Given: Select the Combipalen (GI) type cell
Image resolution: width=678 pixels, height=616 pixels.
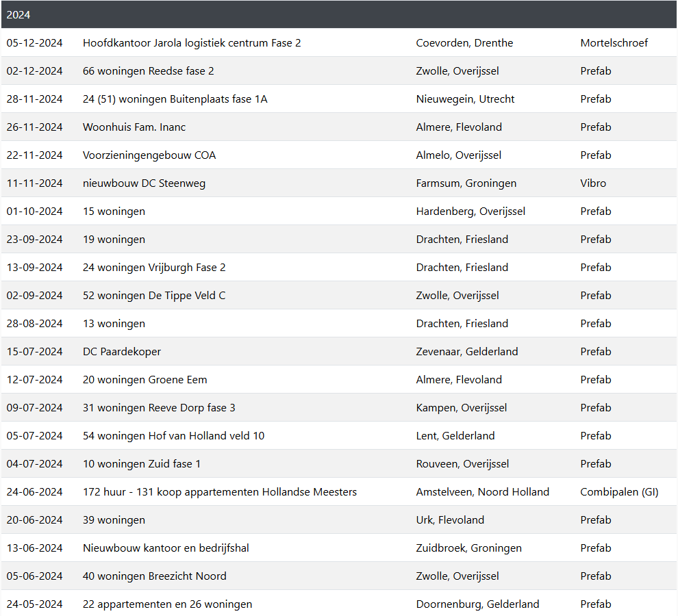Looking at the screenshot, I should (x=619, y=492).
